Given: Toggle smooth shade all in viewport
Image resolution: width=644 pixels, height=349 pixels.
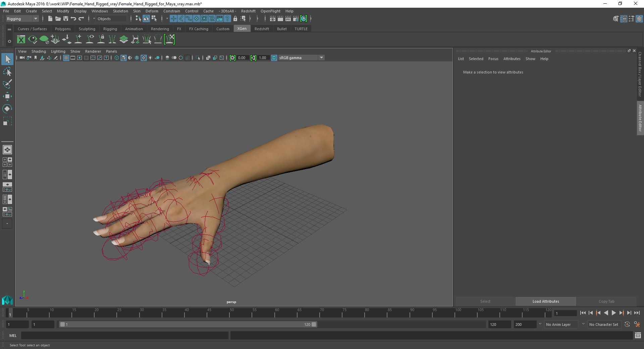Looking at the screenshot, I should pos(123,58).
